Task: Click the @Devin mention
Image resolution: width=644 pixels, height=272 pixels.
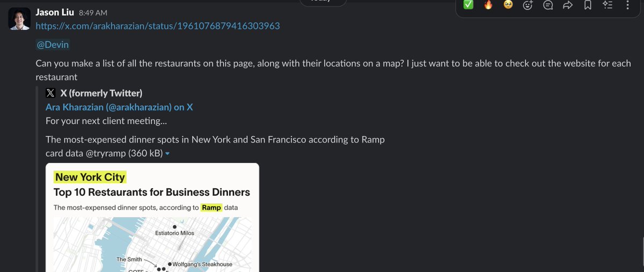Action: pos(52,45)
